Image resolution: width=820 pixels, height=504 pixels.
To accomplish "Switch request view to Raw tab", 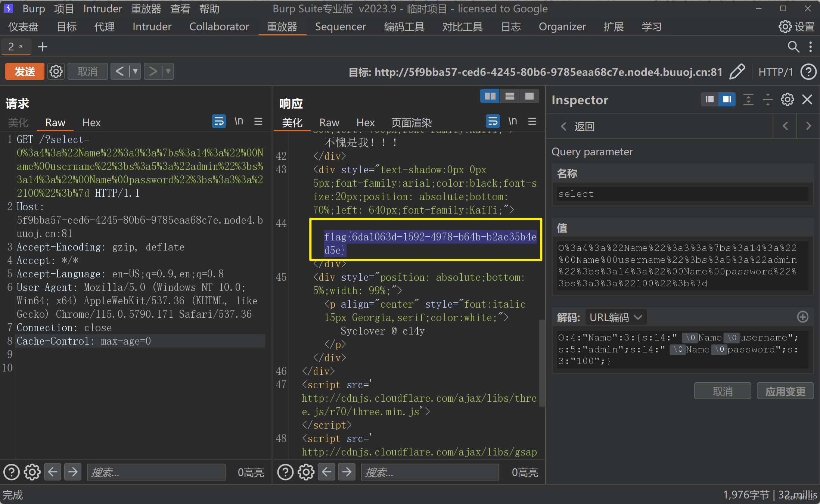I will point(55,122).
